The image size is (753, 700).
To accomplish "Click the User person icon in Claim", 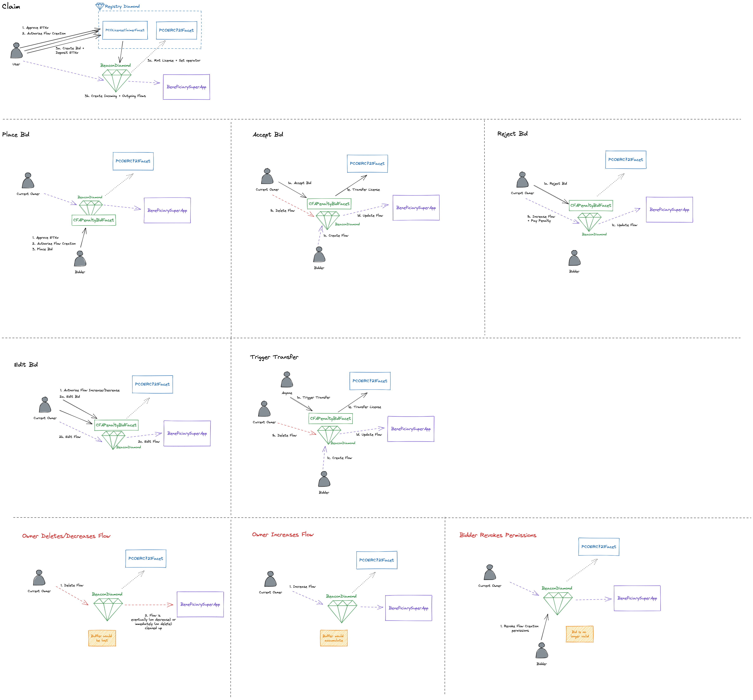I will [x=16, y=51].
